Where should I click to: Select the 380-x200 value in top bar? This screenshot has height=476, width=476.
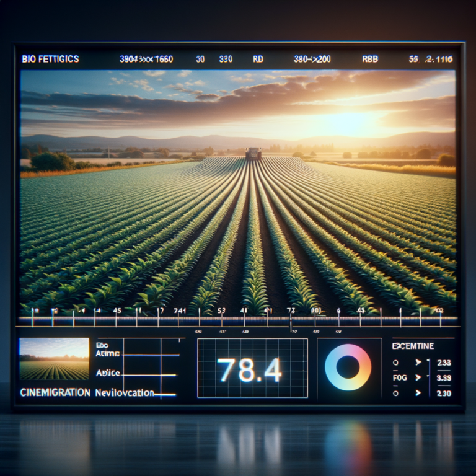(x=312, y=59)
